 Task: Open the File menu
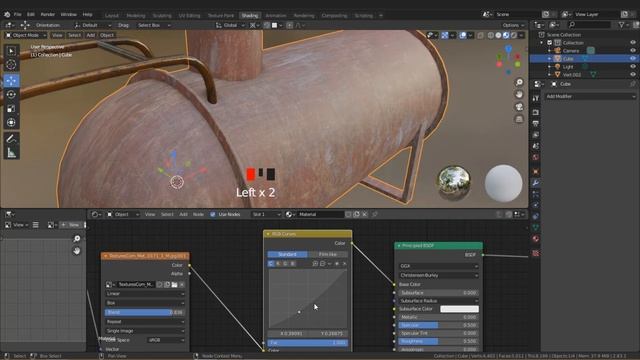(18, 14)
